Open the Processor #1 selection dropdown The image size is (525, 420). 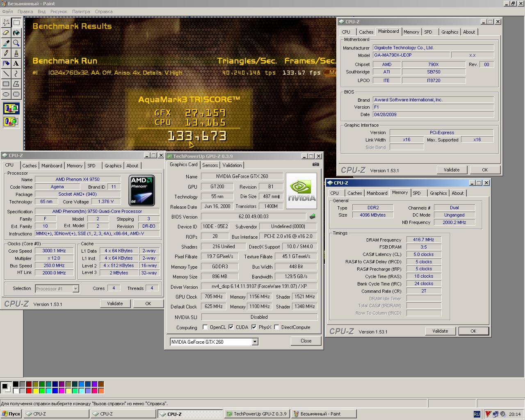coord(75,289)
